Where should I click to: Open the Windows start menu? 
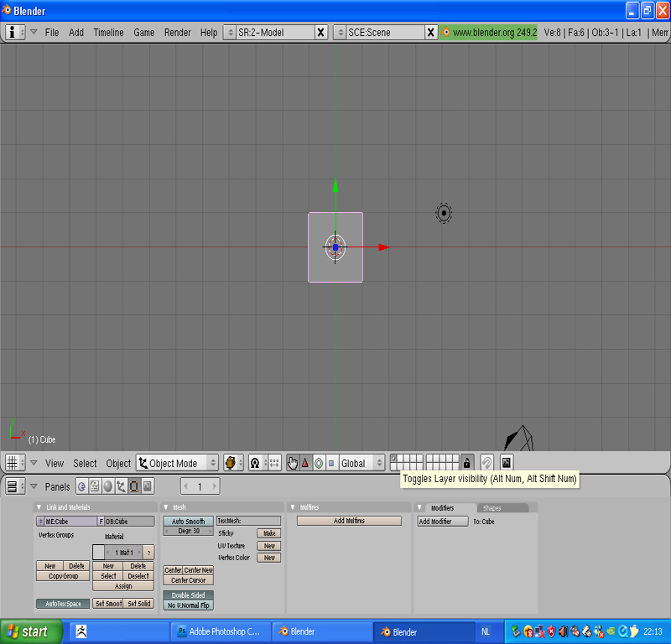tap(31, 631)
